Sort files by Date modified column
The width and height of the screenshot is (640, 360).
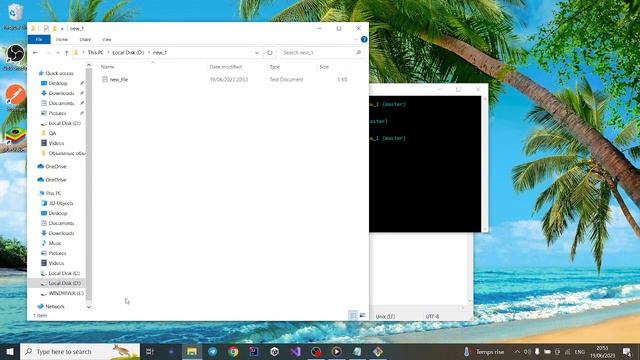(225, 67)
